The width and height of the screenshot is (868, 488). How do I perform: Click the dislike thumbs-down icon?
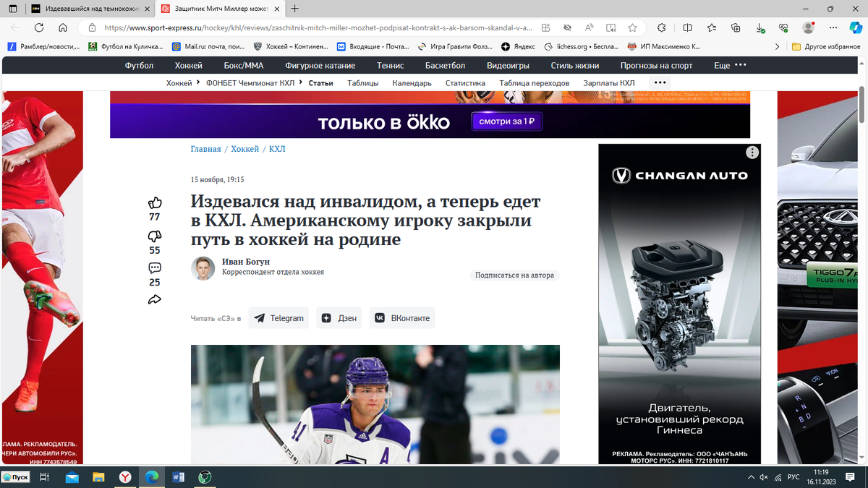click(154, 236)
